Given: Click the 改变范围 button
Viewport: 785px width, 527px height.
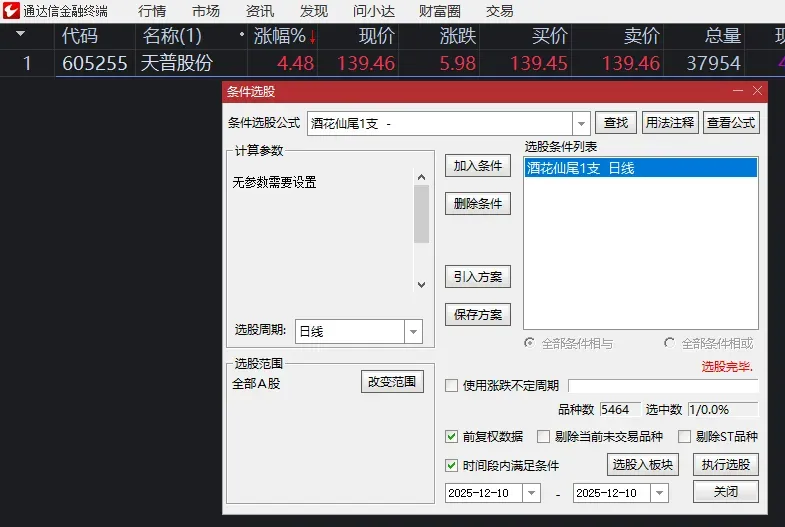Looking at the screenshot, I should point(392,382).
